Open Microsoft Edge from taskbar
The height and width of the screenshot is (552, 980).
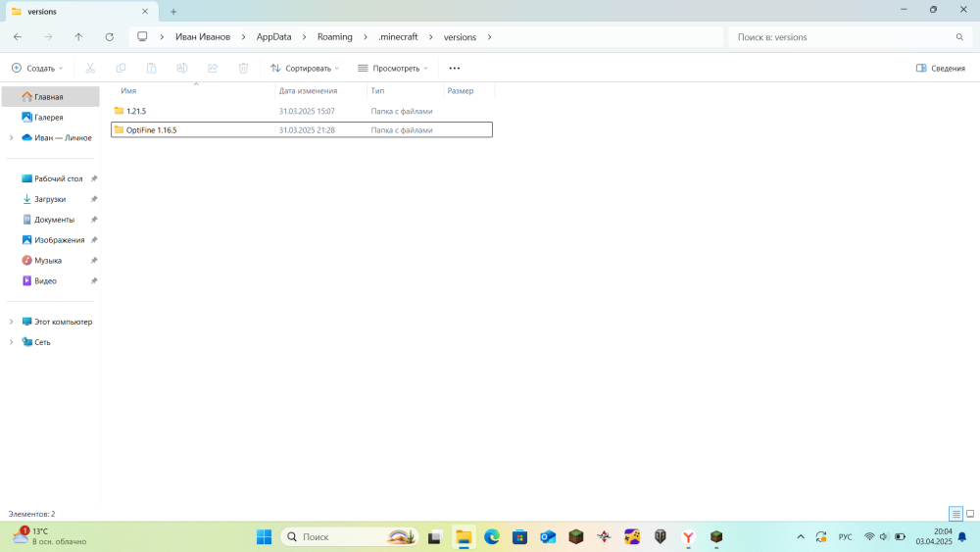(x=492, y=536)
